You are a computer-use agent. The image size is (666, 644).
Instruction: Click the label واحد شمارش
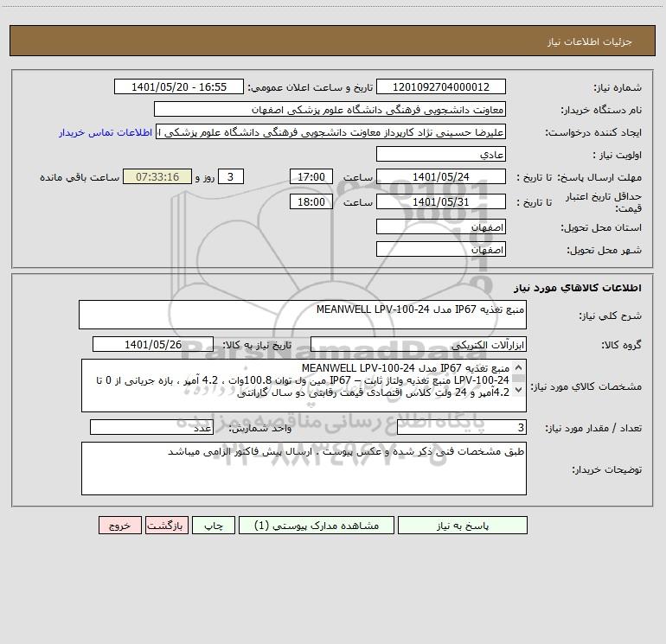point(260,429)
